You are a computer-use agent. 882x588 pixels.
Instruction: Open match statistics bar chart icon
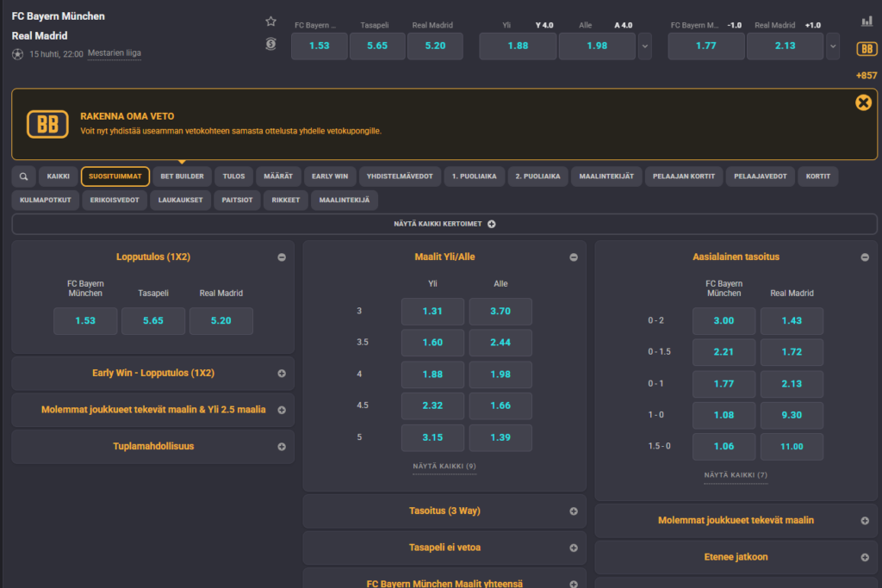[866, 22]
